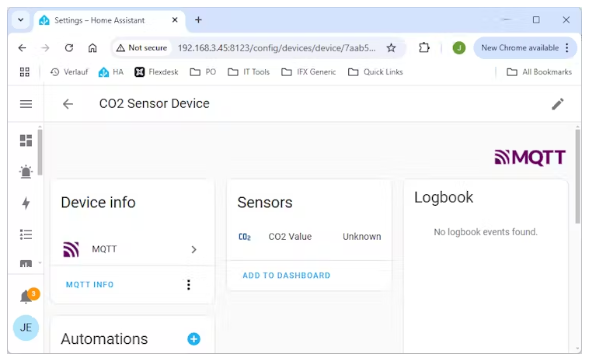Click the page vertical scrollbar
The image size is (591, 360).
coord(577,176)
